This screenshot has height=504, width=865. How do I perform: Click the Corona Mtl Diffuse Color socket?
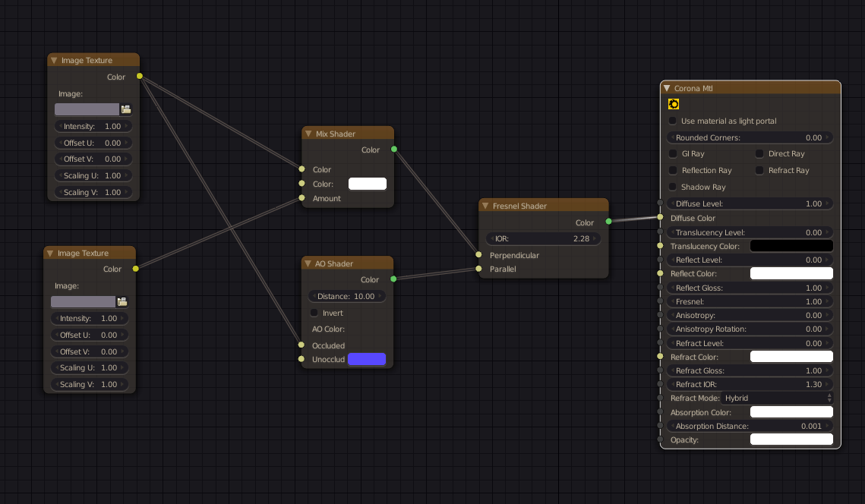[661, 217]
